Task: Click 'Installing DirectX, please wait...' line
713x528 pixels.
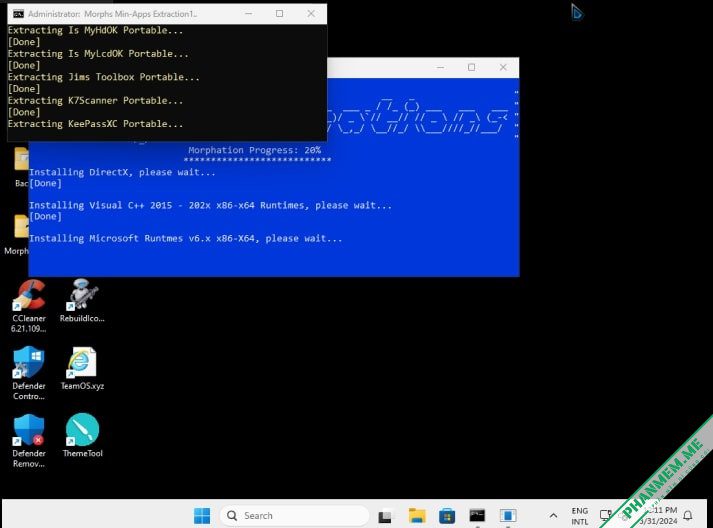Action: [x=122, y=172]
